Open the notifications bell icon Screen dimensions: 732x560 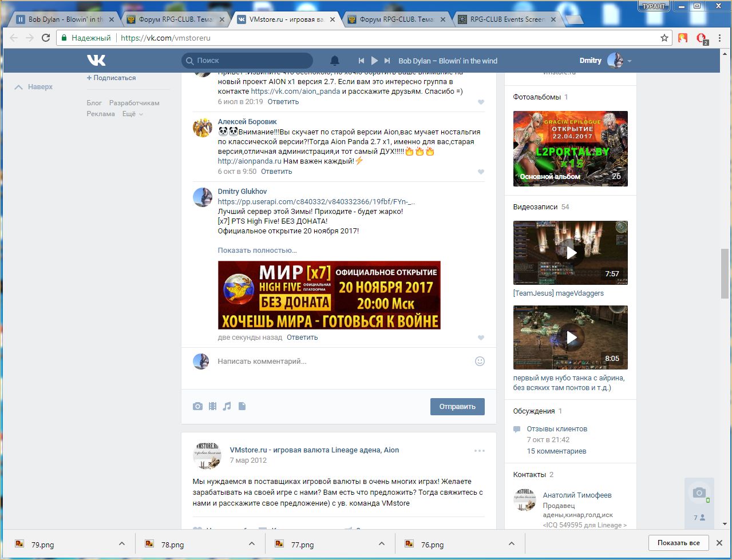[335, 61]
